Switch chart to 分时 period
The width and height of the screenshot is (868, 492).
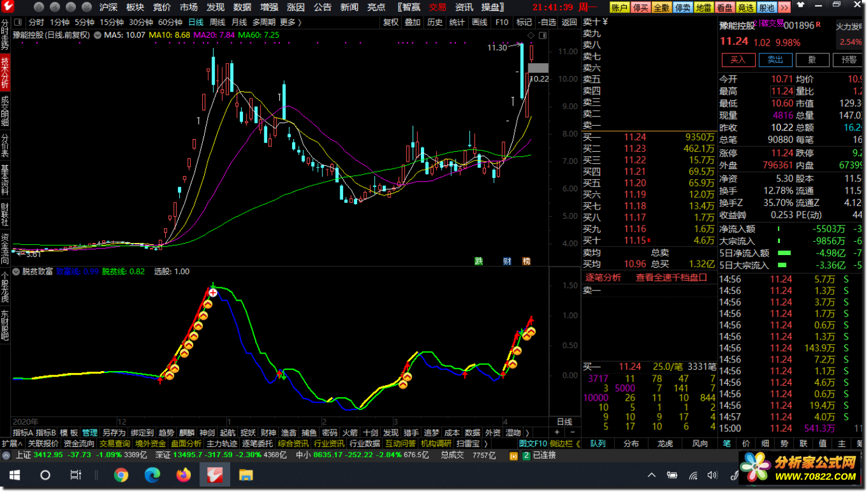click(x=36, y=22)
